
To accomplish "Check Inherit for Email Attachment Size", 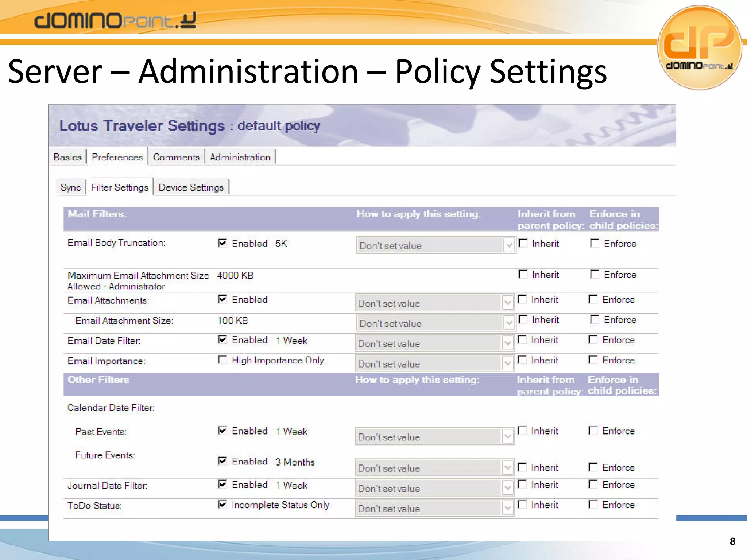I will click(x=523, y=319).
